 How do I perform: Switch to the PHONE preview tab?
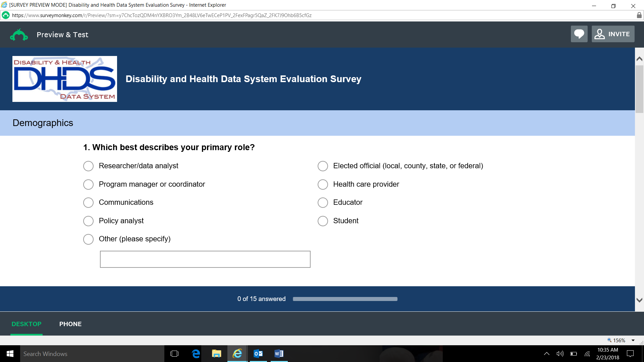pyautogui.click(x=70, y=324)
